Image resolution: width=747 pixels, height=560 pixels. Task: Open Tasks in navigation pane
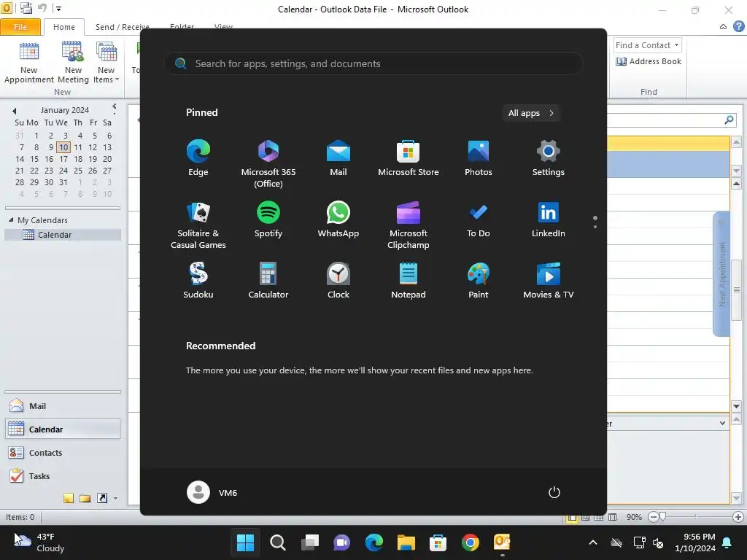click(x=63, y=475)
